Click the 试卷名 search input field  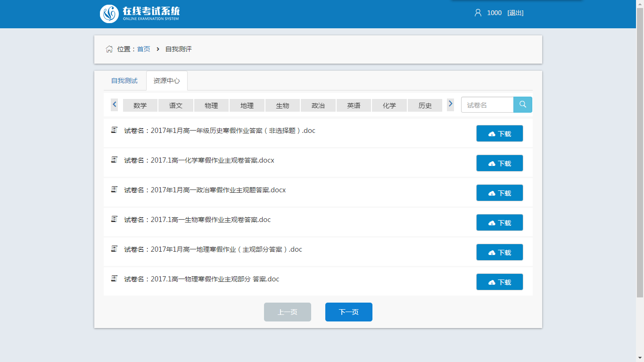pos(487,105)
